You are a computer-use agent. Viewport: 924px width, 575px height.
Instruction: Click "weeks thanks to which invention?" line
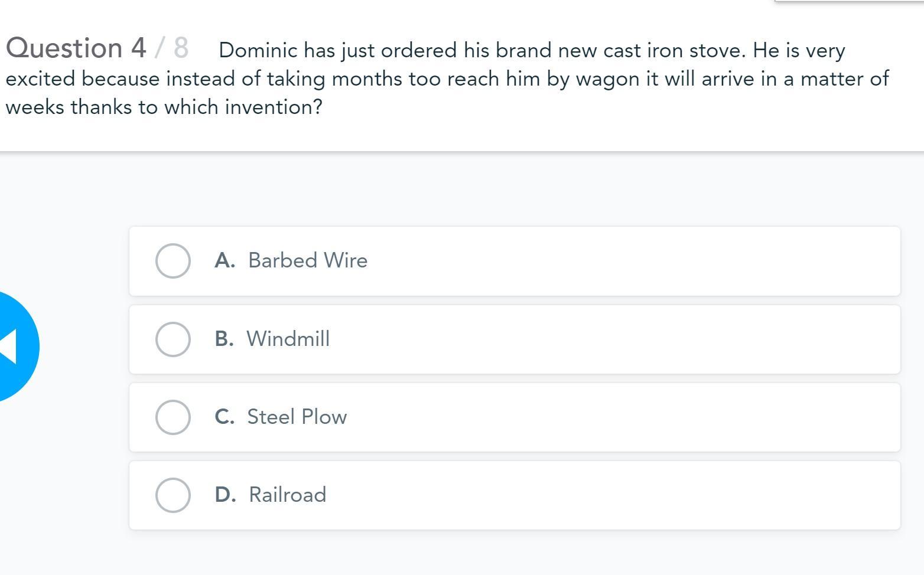click(x=164, y=107)
